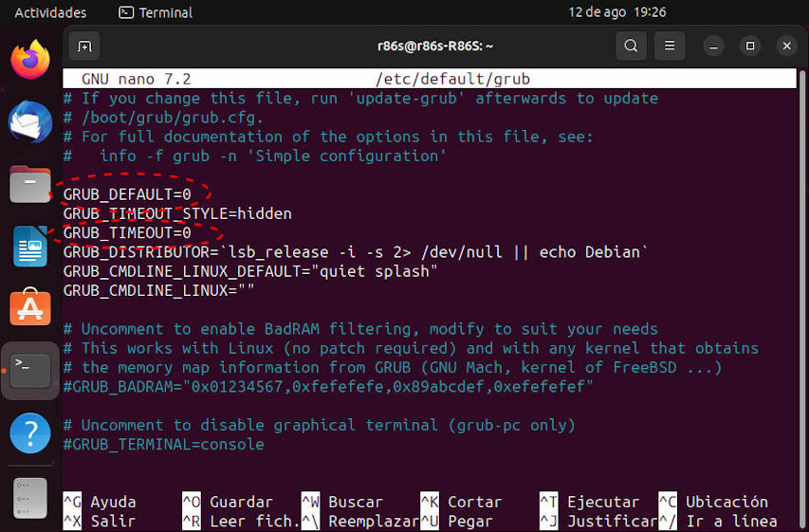The image size is (809, 532).
Task: Click the terminal search magnifier button
Action: [x=631, y=46]
